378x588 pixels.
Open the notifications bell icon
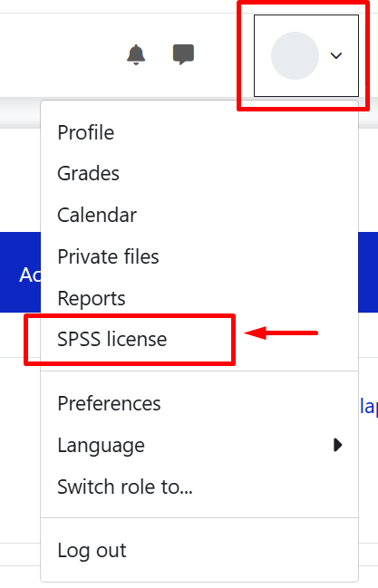tap(136, 54)
